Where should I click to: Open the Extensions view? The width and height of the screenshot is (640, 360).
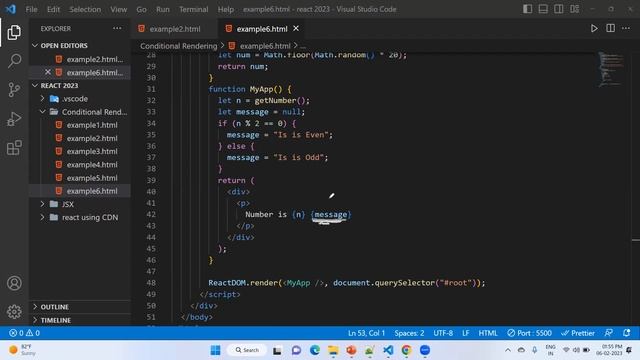14,148
